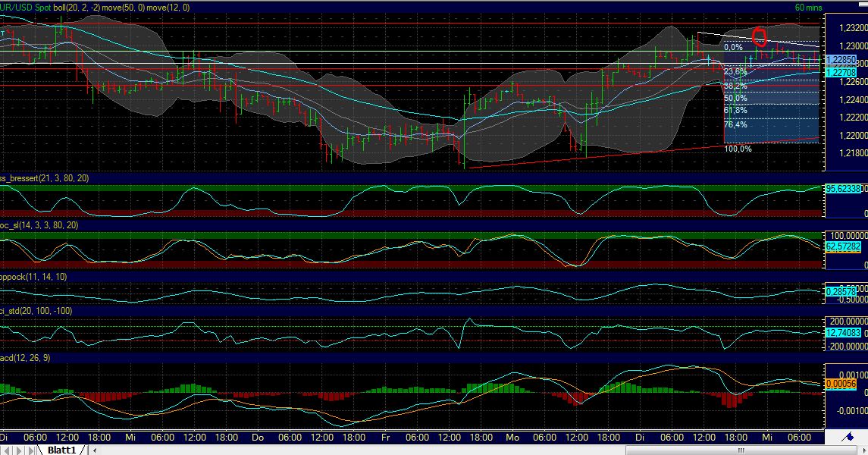The width and height of the screenshot is (868, 455).
Task: Click the ss_bressert(21, 3, 80, 20) indicator title
Action: point(44,178)
